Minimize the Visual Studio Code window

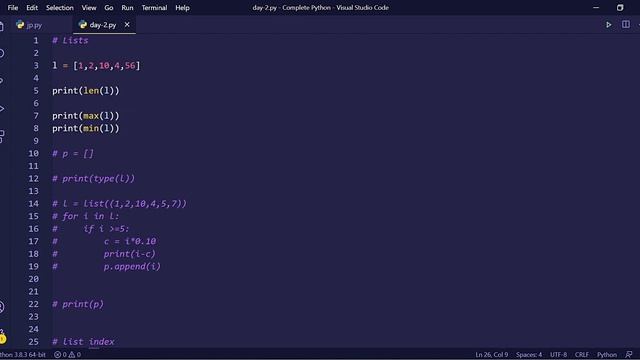click(596, 8)
